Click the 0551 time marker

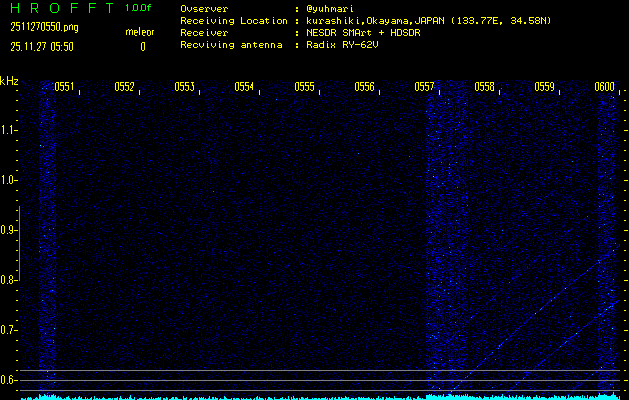(x=64, y=87)
